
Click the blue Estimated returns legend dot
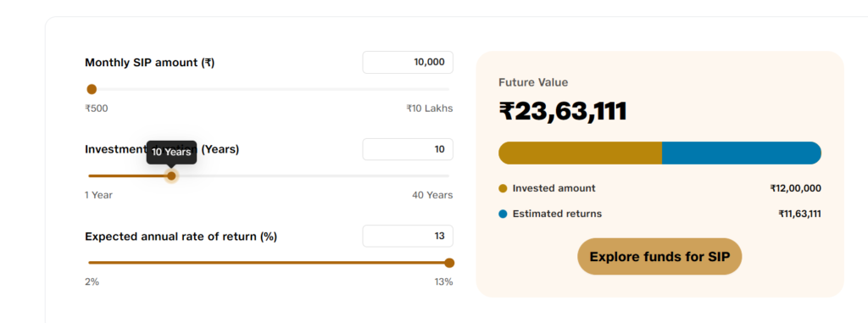pyautogui.click(x=503, y=214)
